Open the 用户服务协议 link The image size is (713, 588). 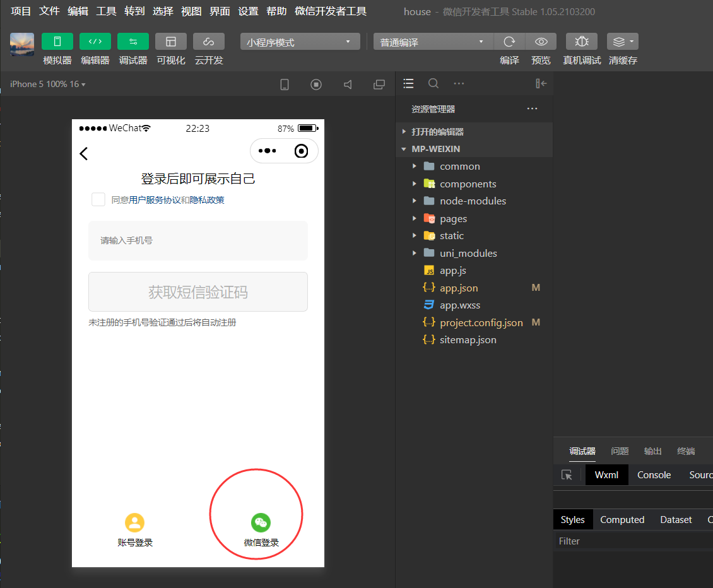155,200
